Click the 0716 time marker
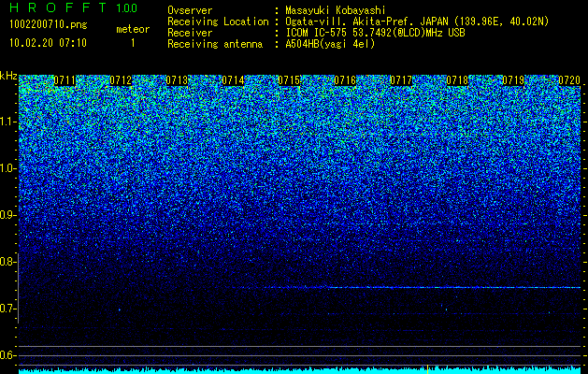Image resolution: width=588 pixels, height=374 pixels. click(x=345, y=80)
